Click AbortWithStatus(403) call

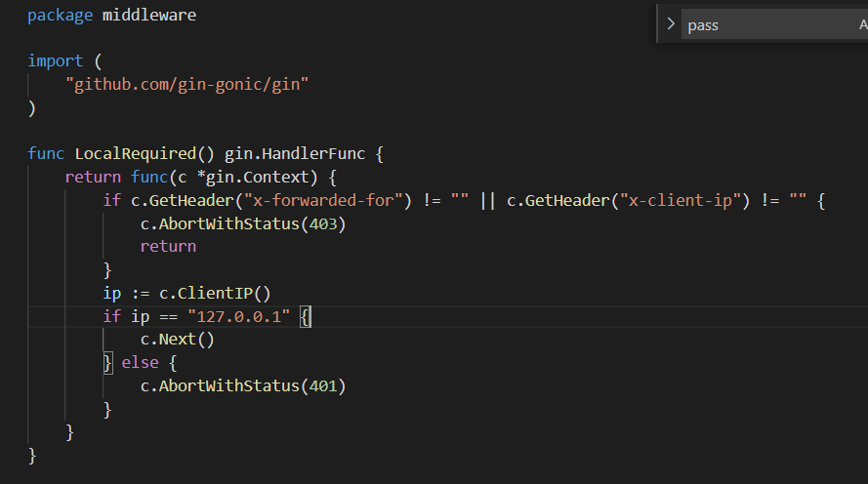point(243,223)
